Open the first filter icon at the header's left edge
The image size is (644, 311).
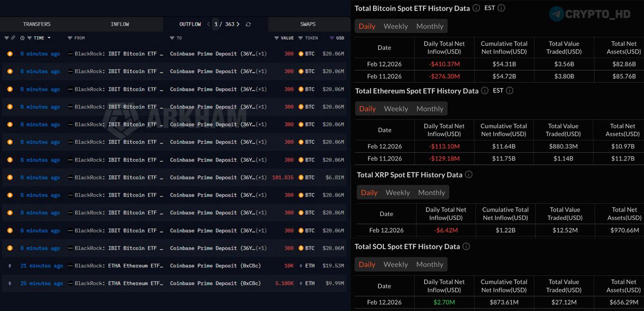tap(7, 38)
